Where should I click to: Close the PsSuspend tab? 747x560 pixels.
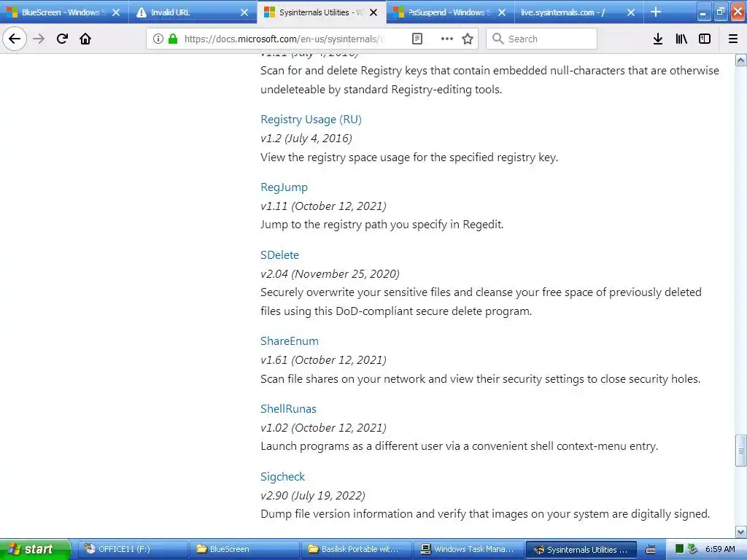coord(502,12)
